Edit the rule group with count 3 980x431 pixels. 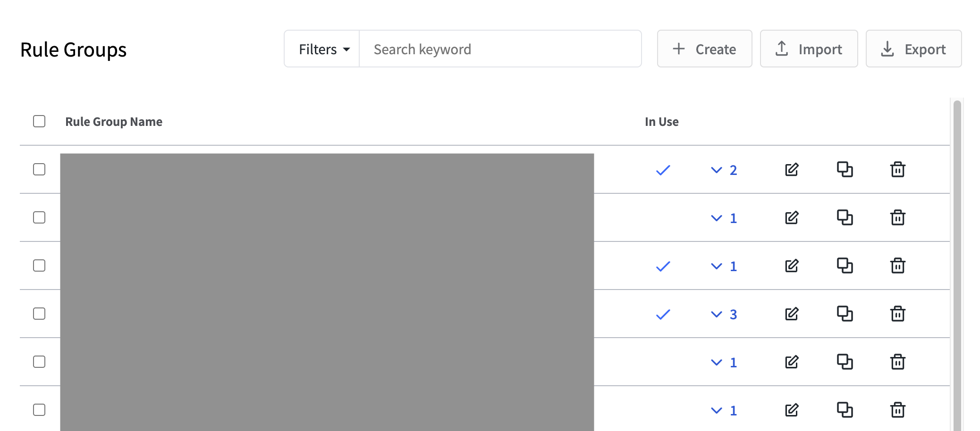coord(792,314)
